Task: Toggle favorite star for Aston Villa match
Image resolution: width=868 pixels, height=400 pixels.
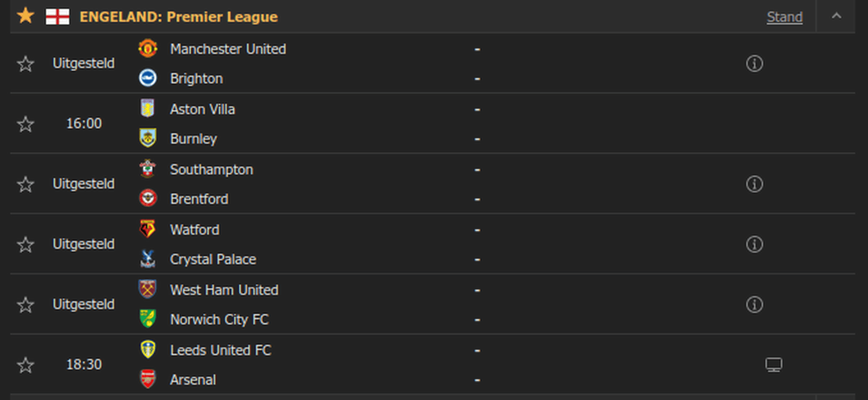Action: pos(25,124)
